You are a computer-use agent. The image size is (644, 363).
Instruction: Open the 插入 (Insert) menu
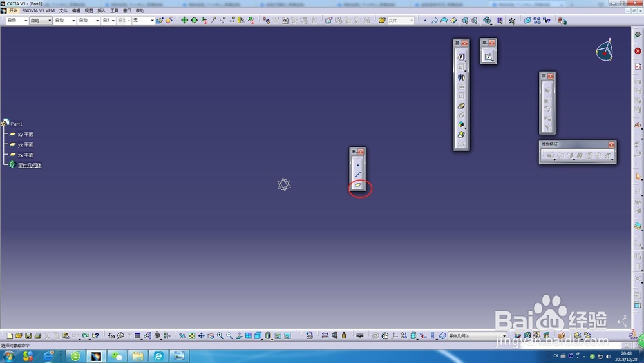click(x=102, y=11)
